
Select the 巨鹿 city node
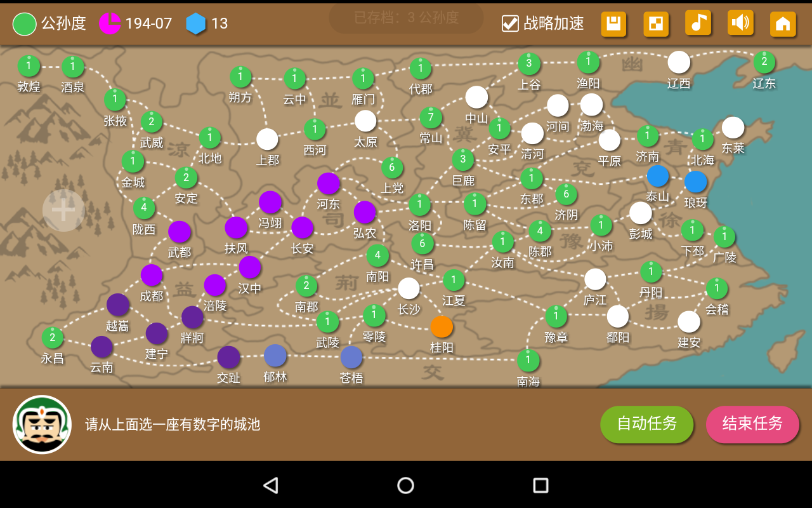point(463,159)
